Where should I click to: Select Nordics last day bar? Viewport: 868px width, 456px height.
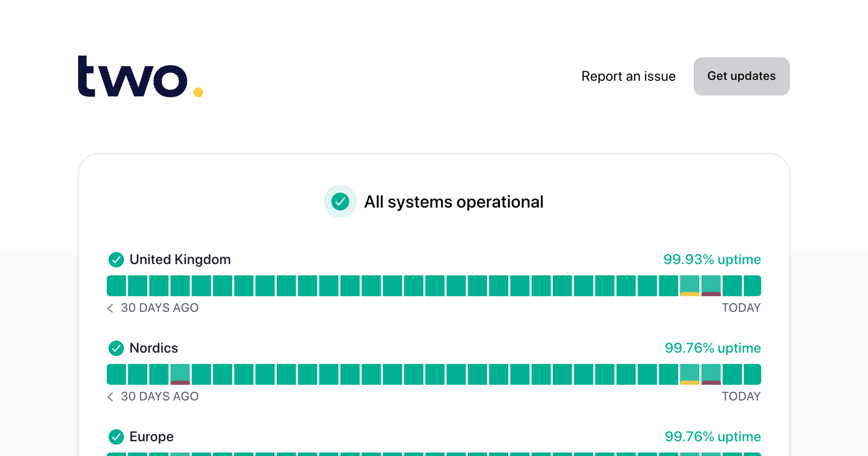click(752, 374)
